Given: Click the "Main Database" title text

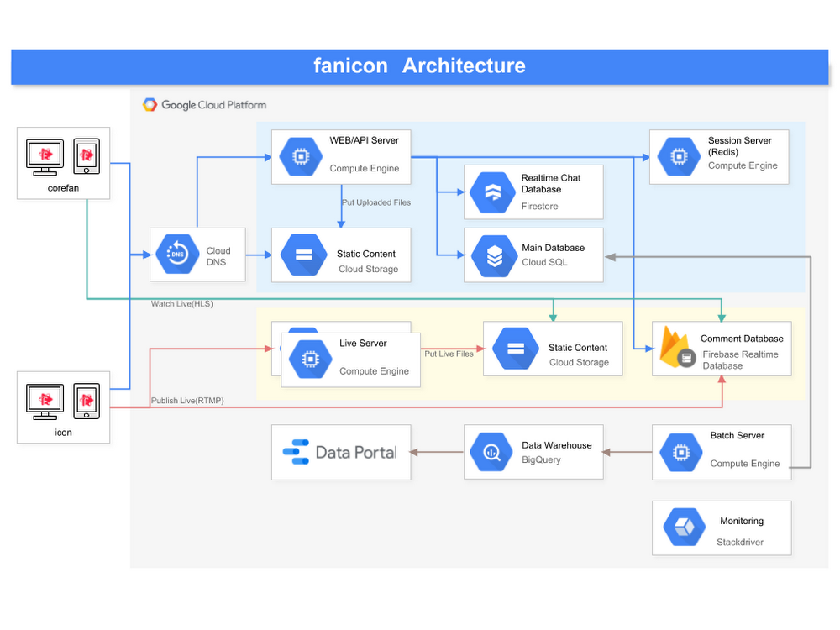Looking at the screenshot, I should pos(554,248).
